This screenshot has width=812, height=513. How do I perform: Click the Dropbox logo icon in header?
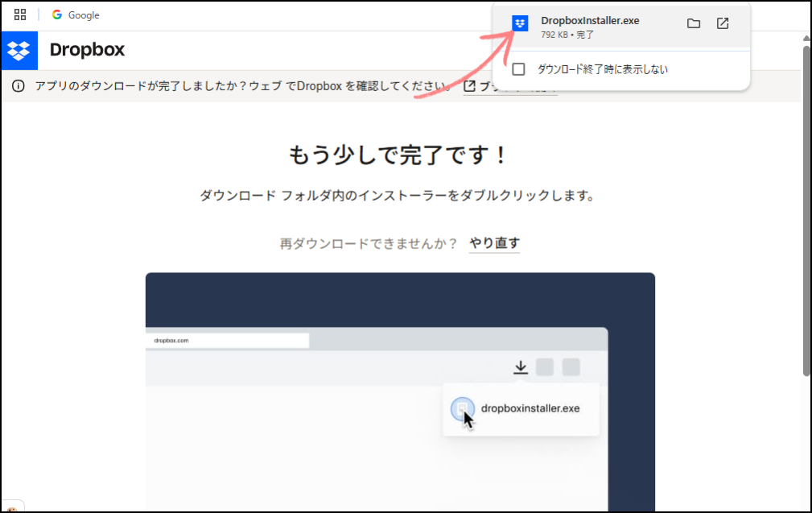[x=19, y=50]
